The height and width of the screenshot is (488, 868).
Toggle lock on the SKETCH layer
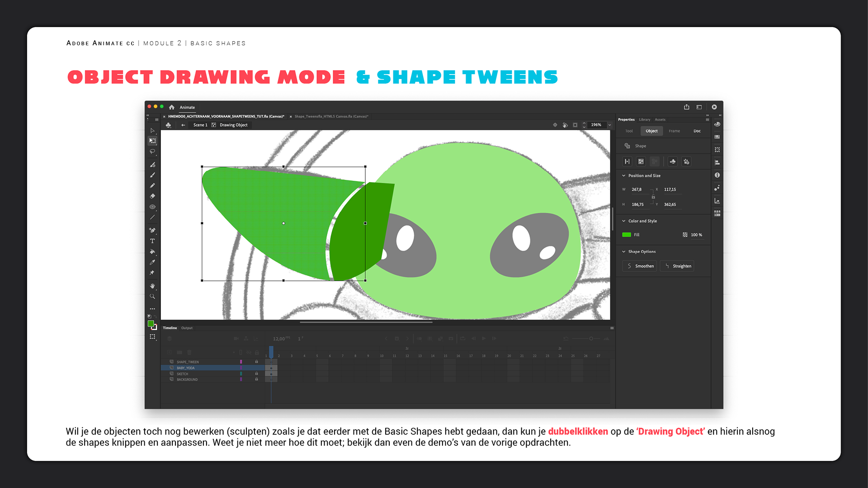click(256, 374)
